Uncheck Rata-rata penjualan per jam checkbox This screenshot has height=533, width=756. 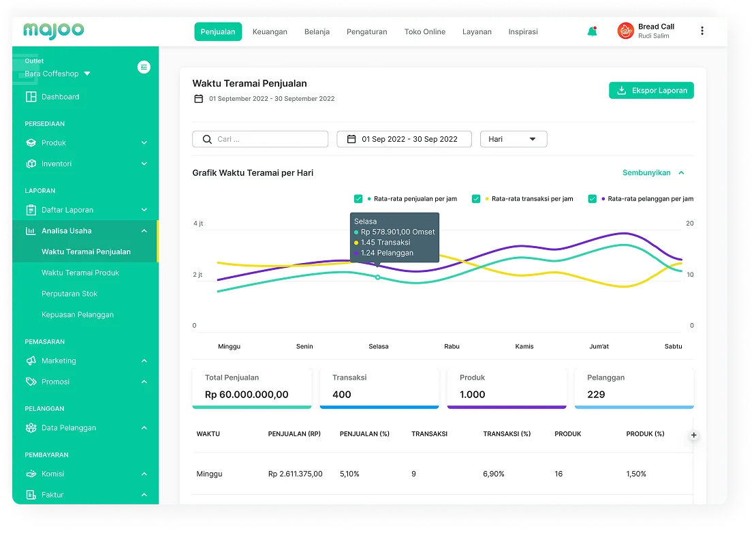[358, 199]
